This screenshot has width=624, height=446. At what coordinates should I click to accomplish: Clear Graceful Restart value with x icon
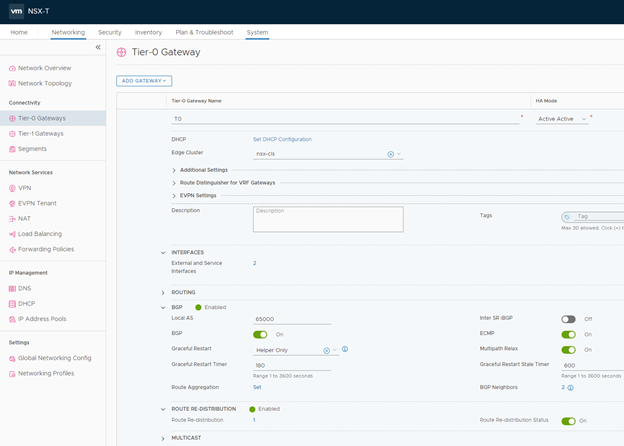coord(326,351)
